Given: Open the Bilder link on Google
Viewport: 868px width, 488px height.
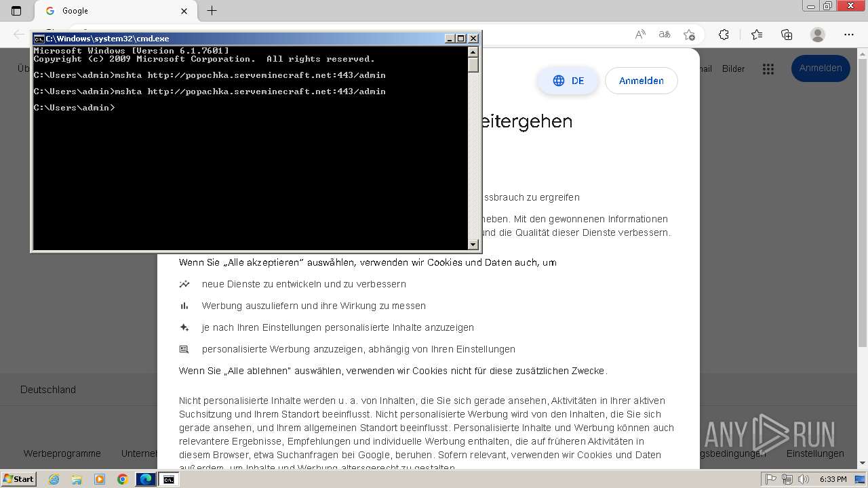Looking at the screenshot, I should 734,68.
